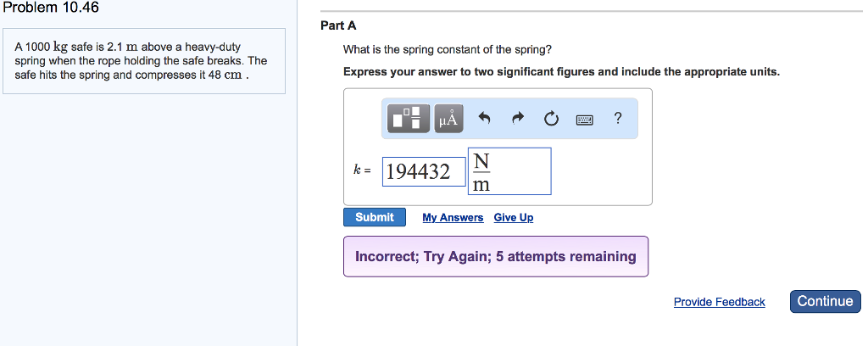Screen dimensions: 868x346
Task: Click the Give Up link
Action: (514, 218)
